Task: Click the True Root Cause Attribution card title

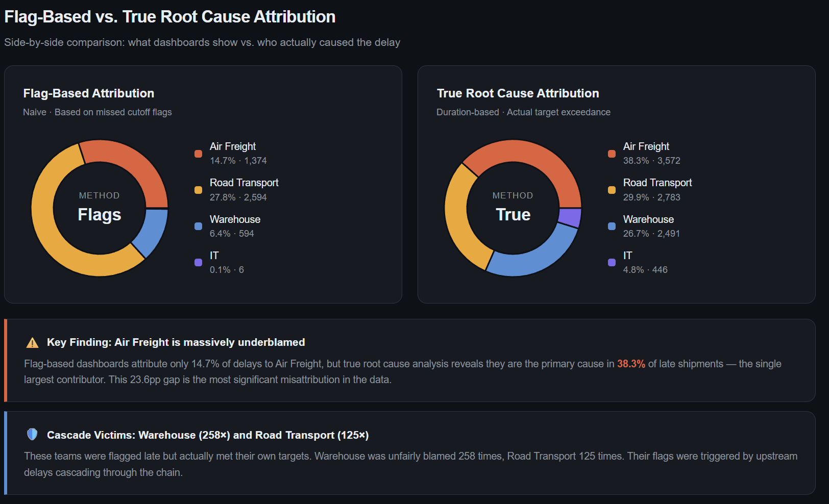Action: click(x=518, y=93)
